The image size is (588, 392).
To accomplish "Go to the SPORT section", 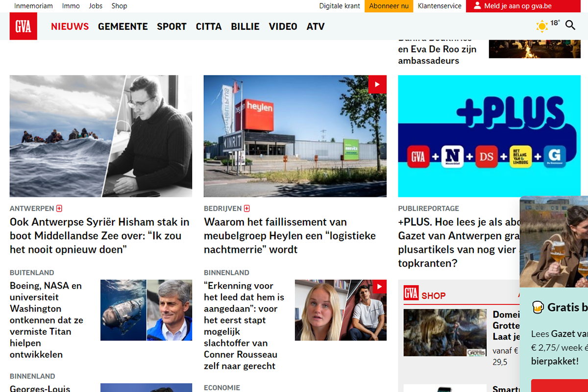I will pos(171,26).
